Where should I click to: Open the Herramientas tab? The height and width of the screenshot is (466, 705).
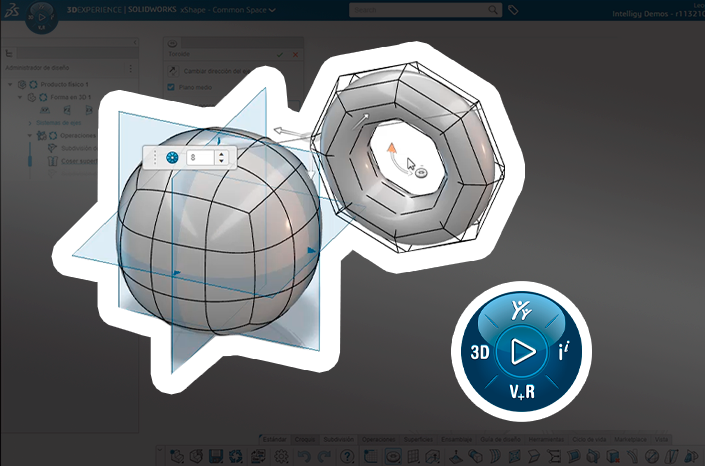[546, 439]
